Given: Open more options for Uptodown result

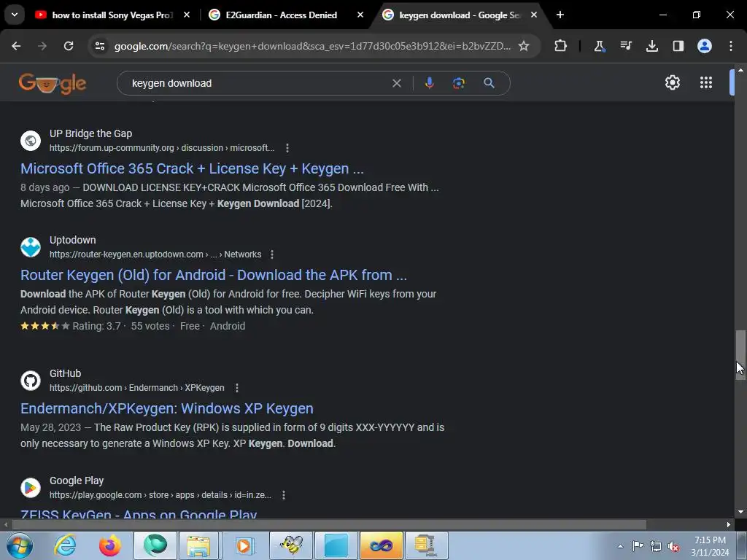Looking at the screenshot, I should [272, 254].
